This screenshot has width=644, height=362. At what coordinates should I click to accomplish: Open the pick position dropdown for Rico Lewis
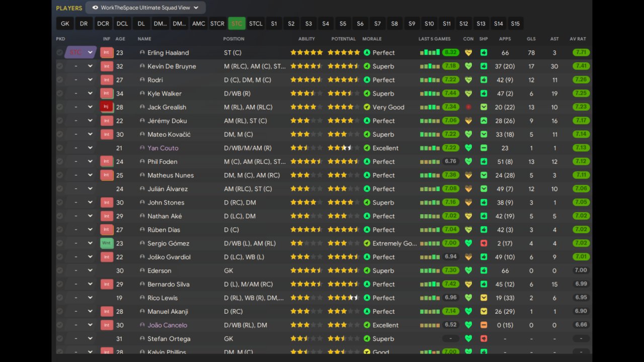(80, 298)
